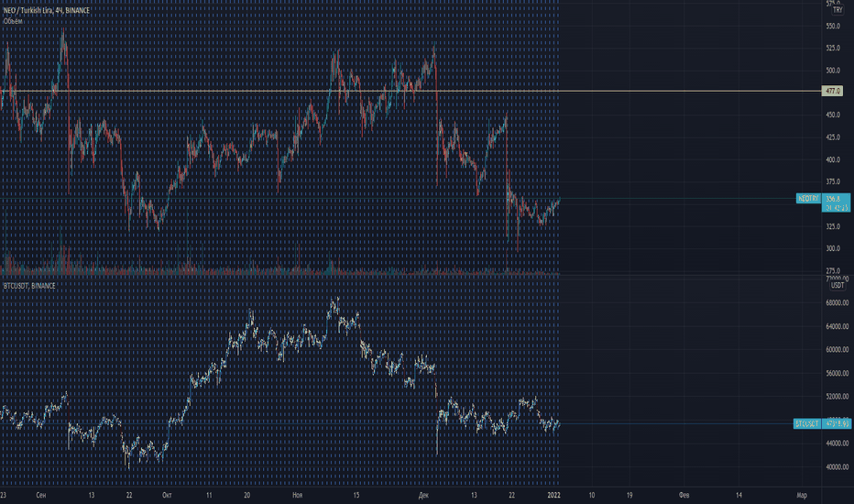The width and height of the screenshot is (854, 504).
Task: Click the 400.0 price scale label
Action: click(x=833, y=159)
